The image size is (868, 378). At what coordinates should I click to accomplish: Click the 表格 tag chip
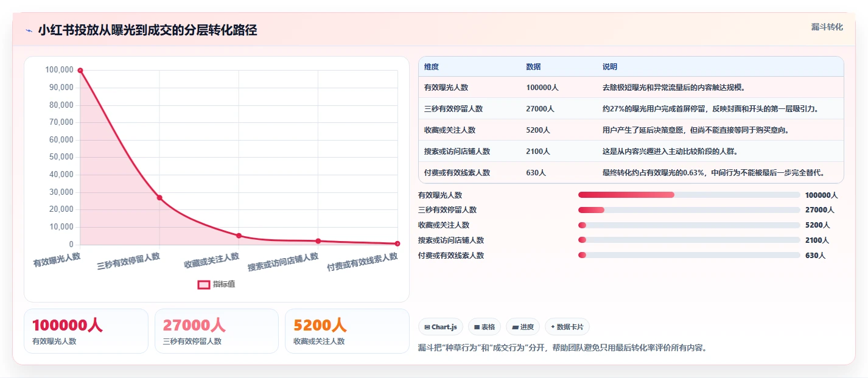485,327
